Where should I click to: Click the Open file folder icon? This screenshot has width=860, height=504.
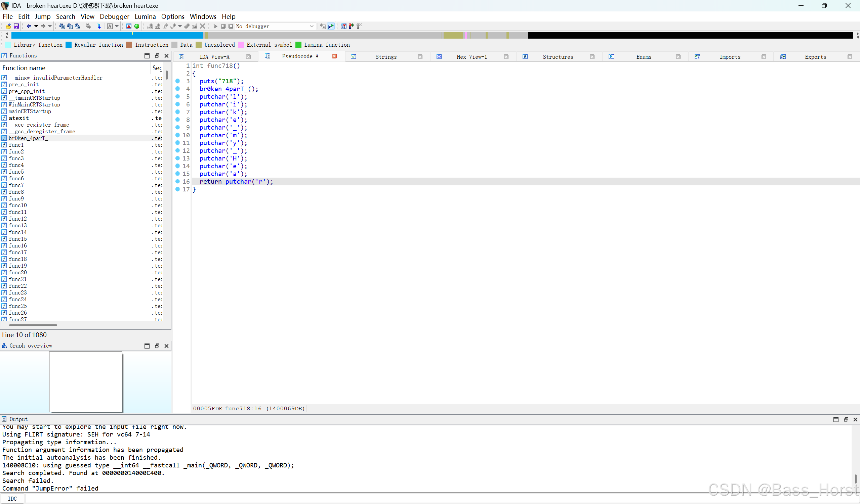pyautogui.click(x=8, y=26)
